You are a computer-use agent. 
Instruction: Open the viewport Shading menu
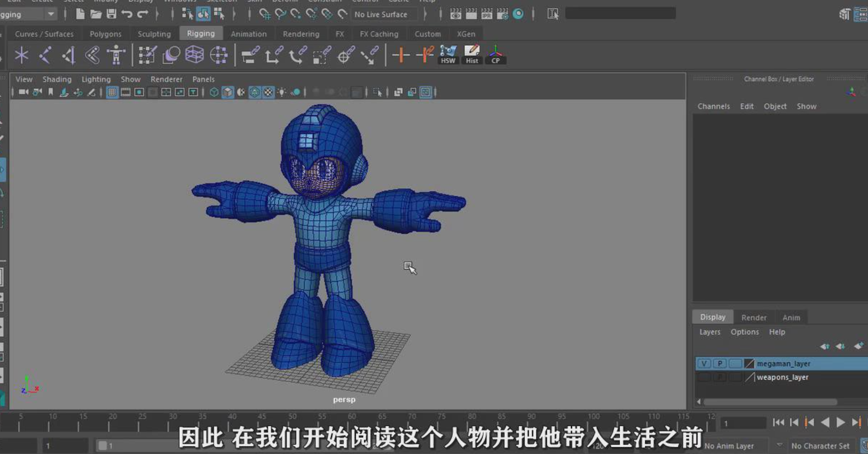(57, 79)
